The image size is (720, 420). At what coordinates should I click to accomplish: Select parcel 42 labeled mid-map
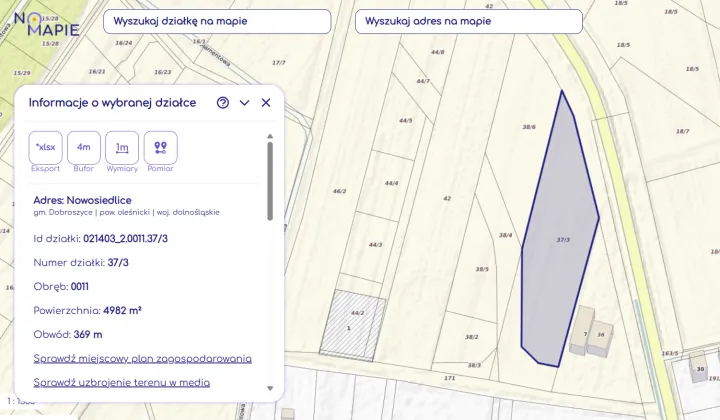[x=447, y=198]
